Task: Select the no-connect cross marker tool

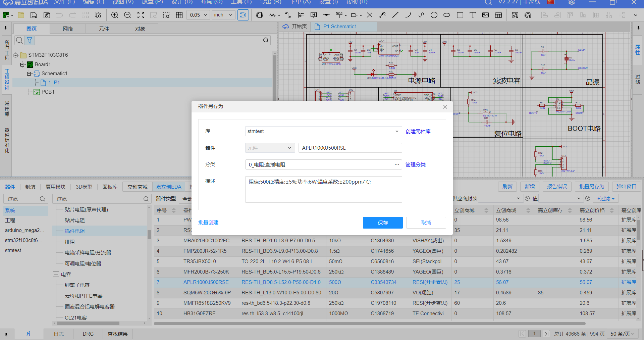Action: tap(370, 15)
